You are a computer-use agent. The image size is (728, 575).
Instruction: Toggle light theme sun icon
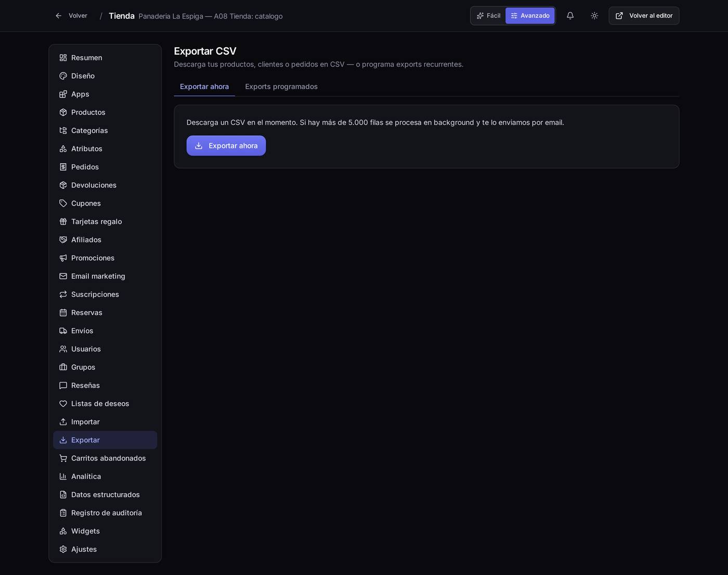pos(594,16)
